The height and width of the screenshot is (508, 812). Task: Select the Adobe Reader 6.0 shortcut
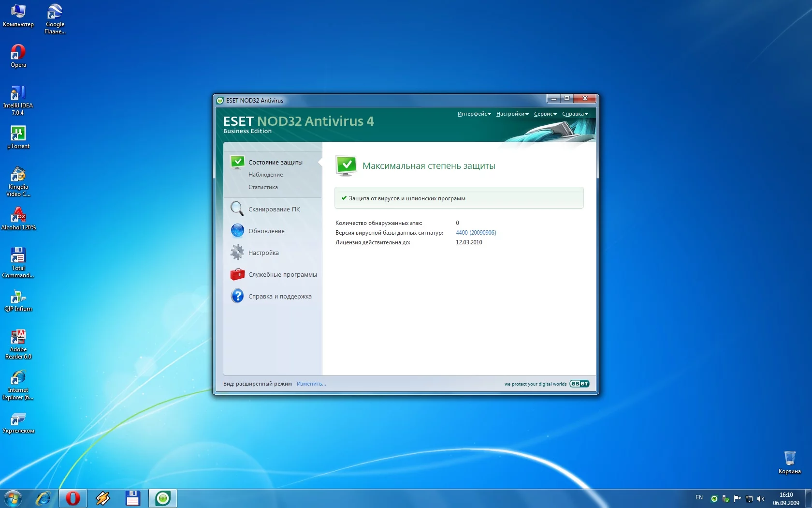click(18, 344)
